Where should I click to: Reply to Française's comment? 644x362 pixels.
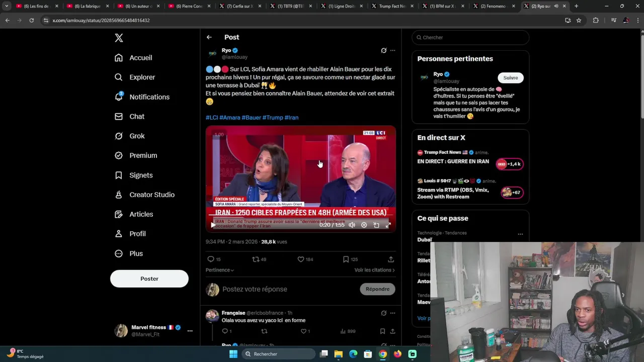tap(227, 331)
